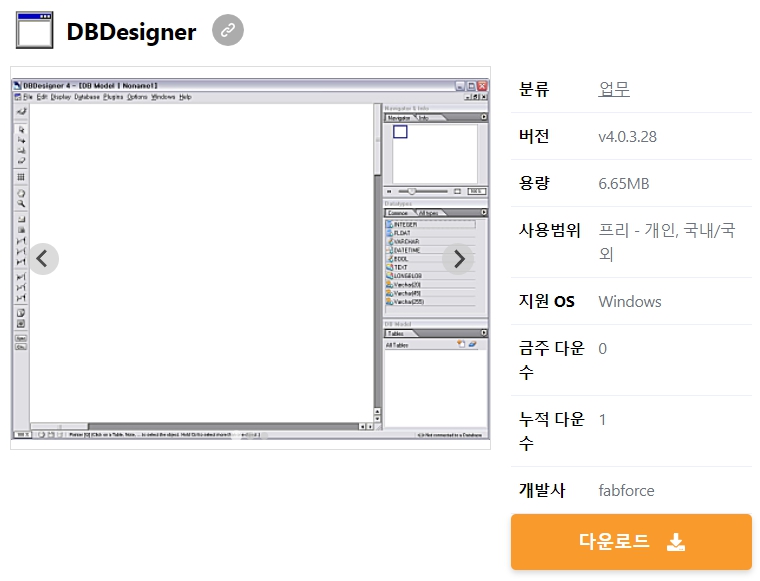The image size is (760, 581).
Task: Copy the DBDesigner page link via chain icon
Action: (x=228, y=30)
